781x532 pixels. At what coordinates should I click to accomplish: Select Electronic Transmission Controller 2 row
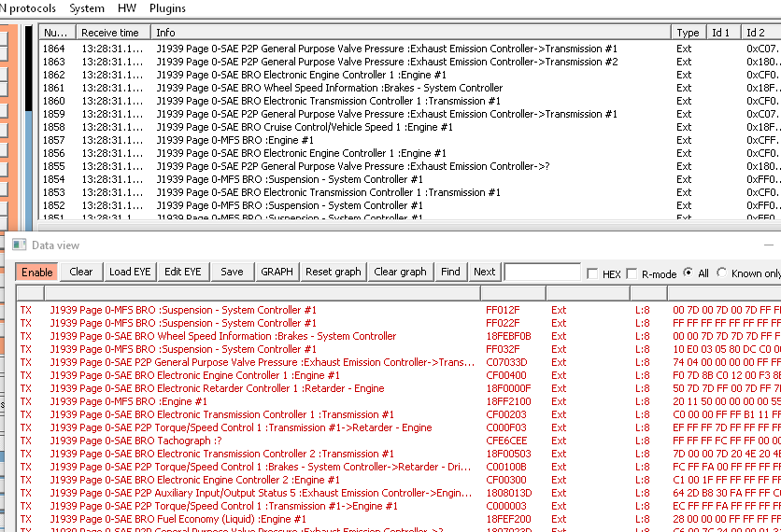tap(399, 454)
